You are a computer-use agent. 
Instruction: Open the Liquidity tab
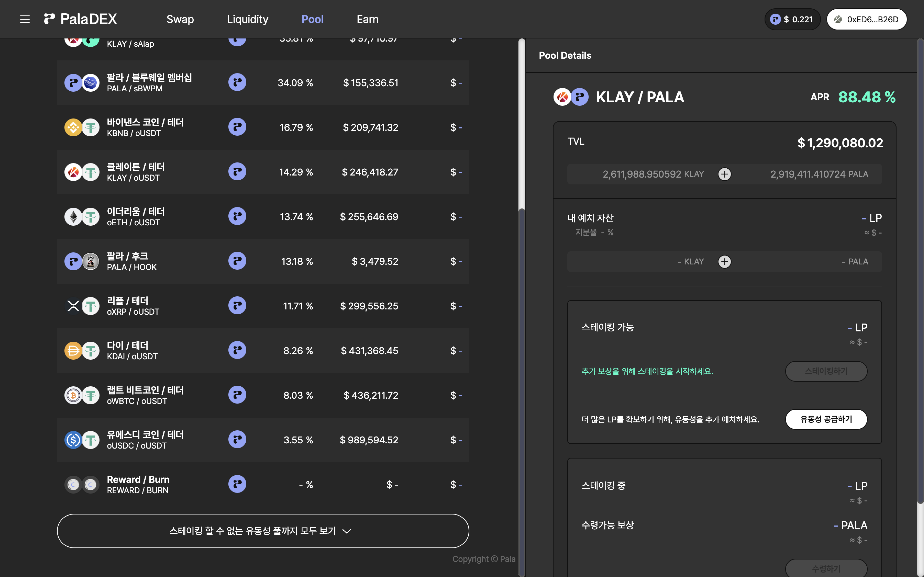pyautogui.click(x=247, y=19)
